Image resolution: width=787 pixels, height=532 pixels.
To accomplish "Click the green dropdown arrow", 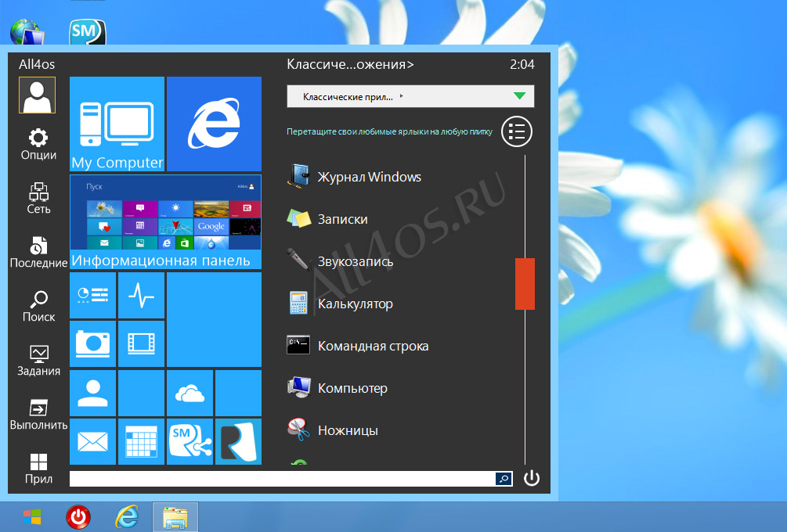I will point(519,95).
